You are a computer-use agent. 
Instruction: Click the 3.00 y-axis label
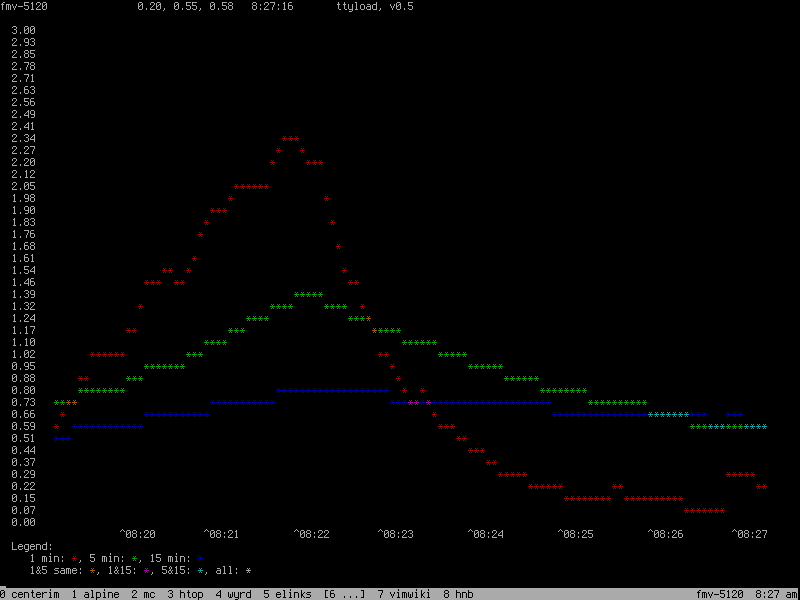23,31
